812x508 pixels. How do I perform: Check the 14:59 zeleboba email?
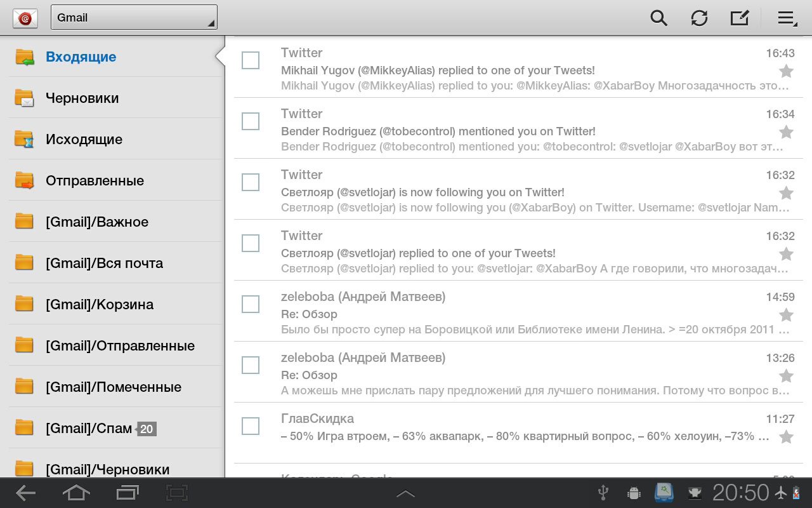[x=251, y=304]
